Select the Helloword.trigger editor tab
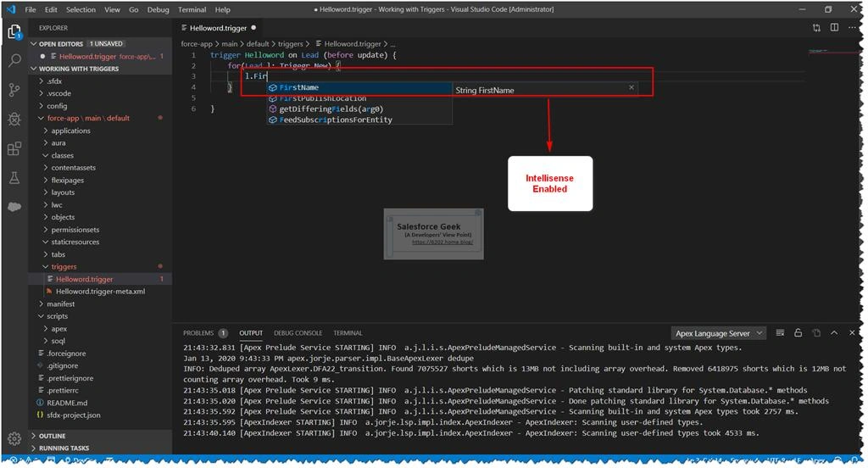Image resolution: width=868 pixels, height=468 pixels. (219, 28)
